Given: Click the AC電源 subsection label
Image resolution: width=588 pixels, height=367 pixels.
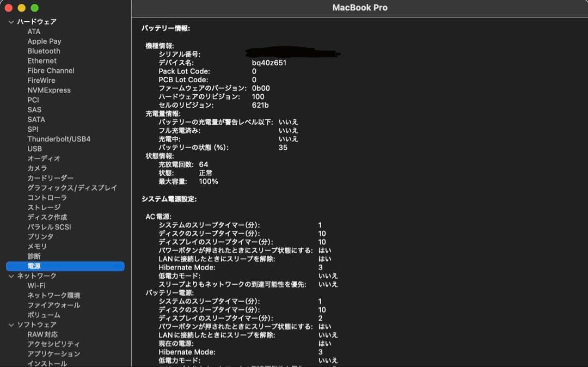Looking at the screenshot, I should pyautogui.click(x=158, y=217).
